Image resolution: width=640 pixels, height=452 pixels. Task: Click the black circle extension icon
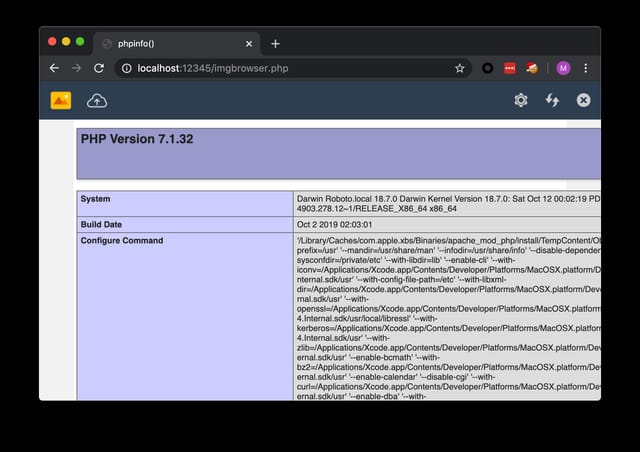[x=487, y=68]
